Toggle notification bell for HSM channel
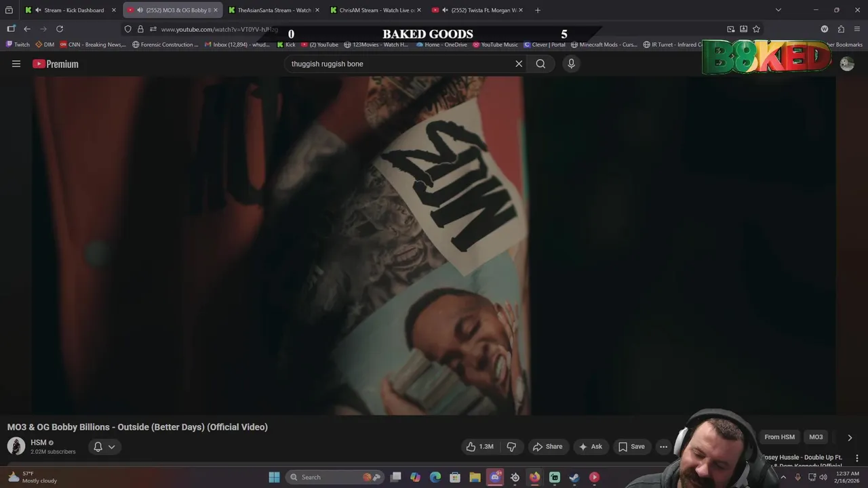868x488 pixels. [104, 447]
